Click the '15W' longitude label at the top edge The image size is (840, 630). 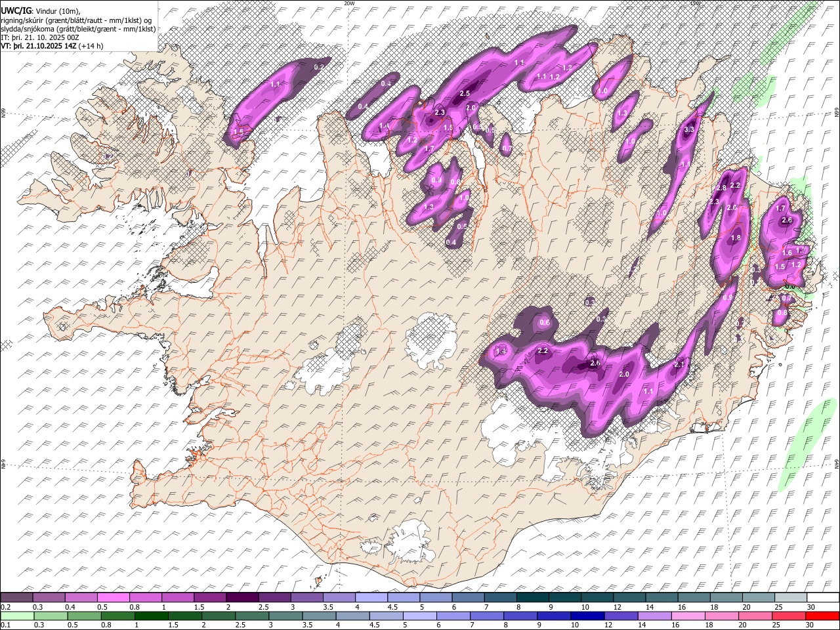(x=696, y=3)
